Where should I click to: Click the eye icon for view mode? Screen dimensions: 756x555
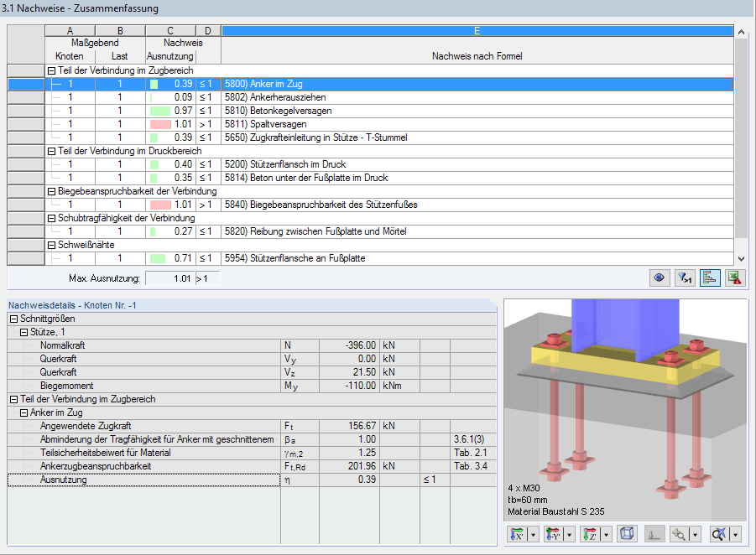(x=660, y=278)
